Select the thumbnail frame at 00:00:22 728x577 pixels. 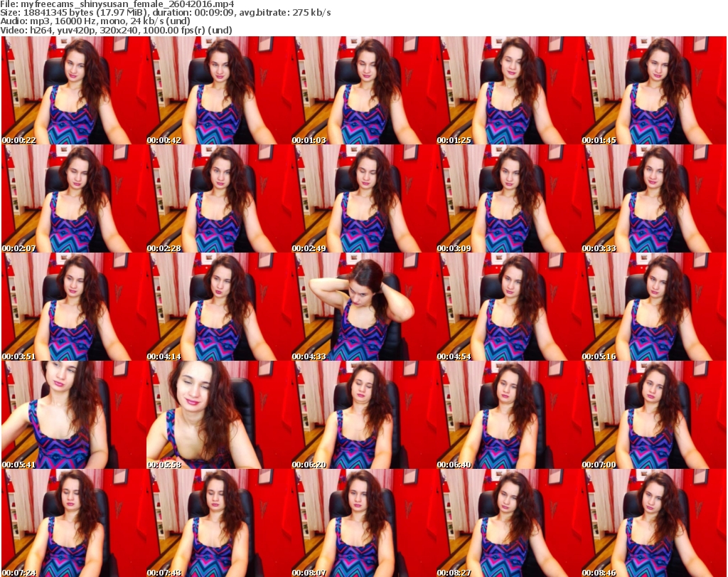[x=74, y=90]
